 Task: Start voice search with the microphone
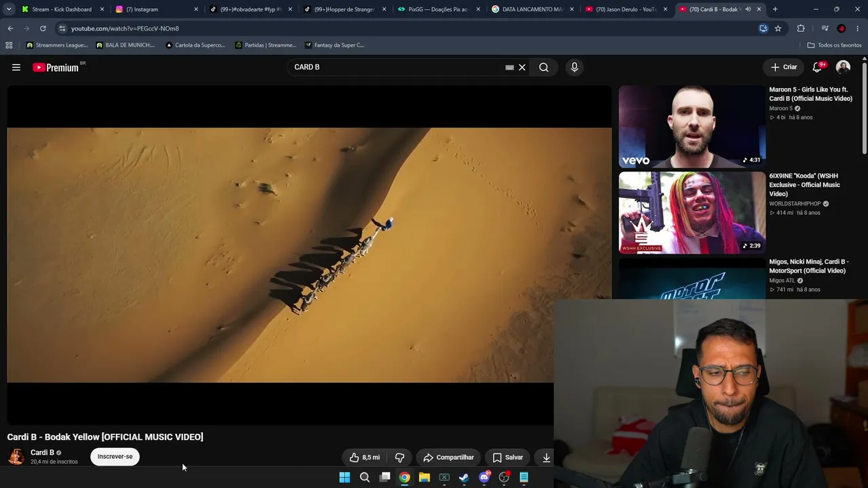[574, 67]
